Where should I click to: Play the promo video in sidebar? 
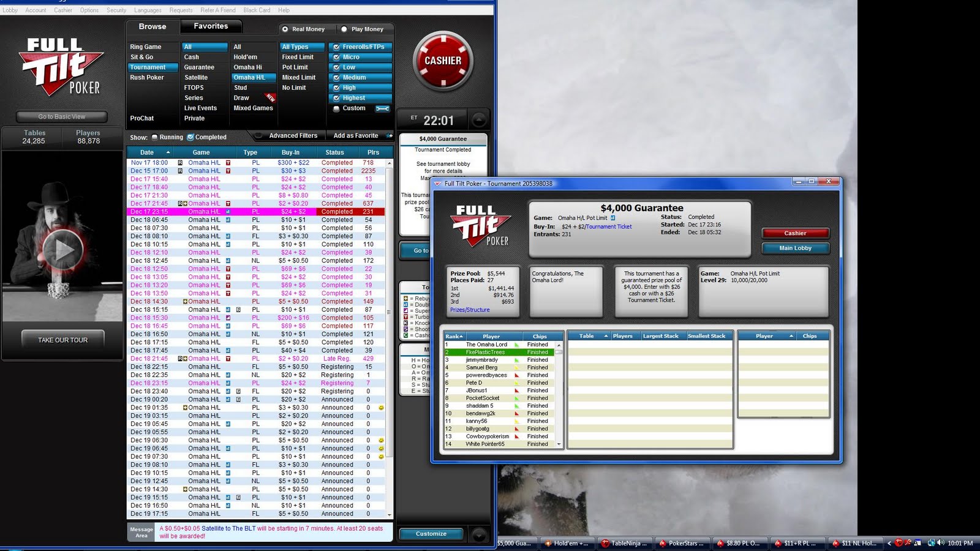62,250
